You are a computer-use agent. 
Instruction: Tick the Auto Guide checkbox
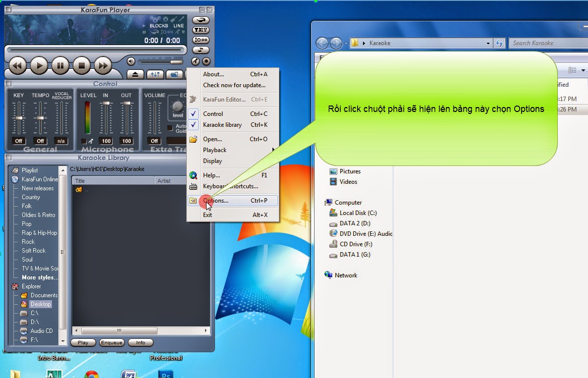(170, 128)
